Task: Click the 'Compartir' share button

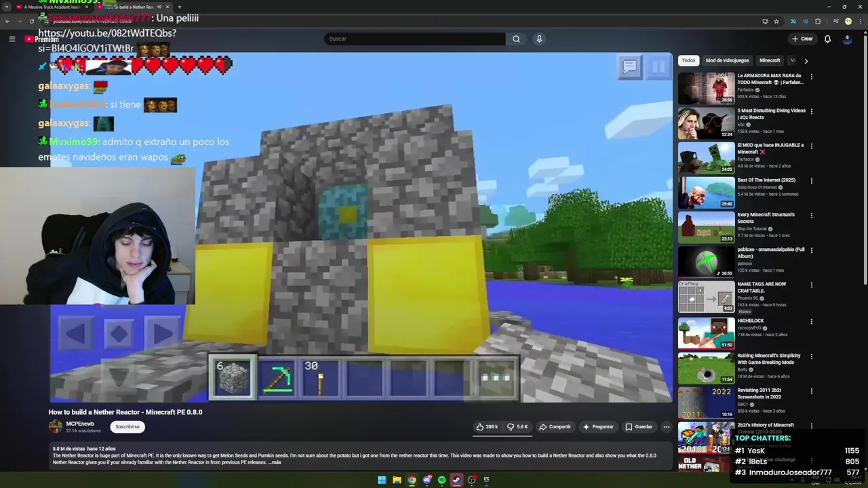Action: [x=555, y=427]
